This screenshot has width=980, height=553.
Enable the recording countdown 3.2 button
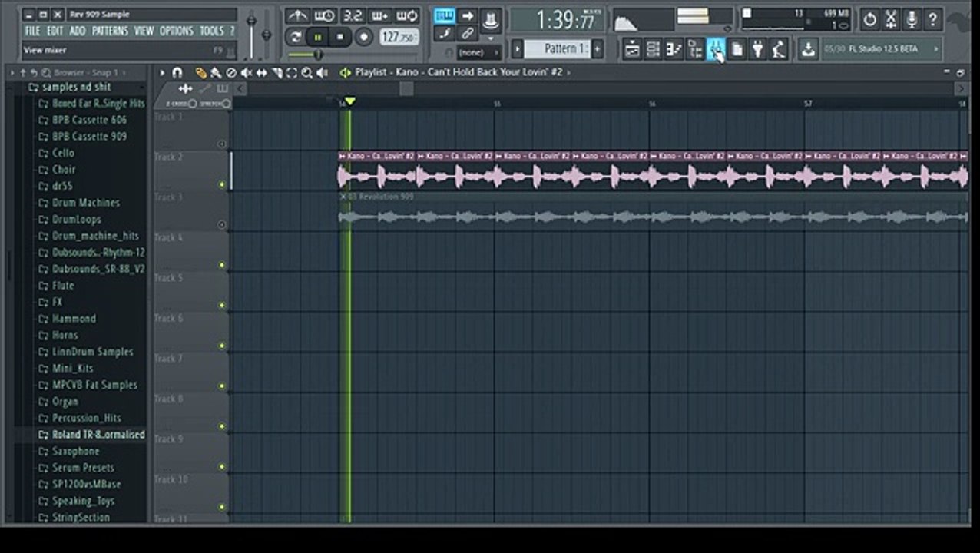coord(353,16)
